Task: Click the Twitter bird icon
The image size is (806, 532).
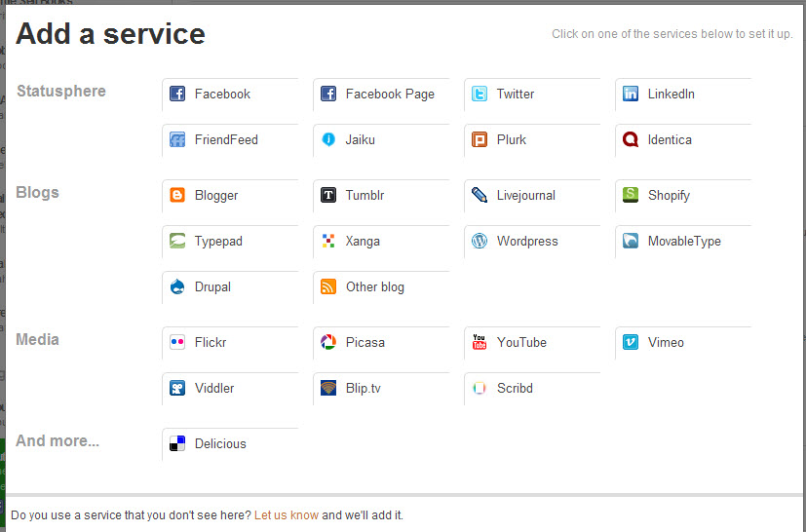Action: click(x=480, y=95)
